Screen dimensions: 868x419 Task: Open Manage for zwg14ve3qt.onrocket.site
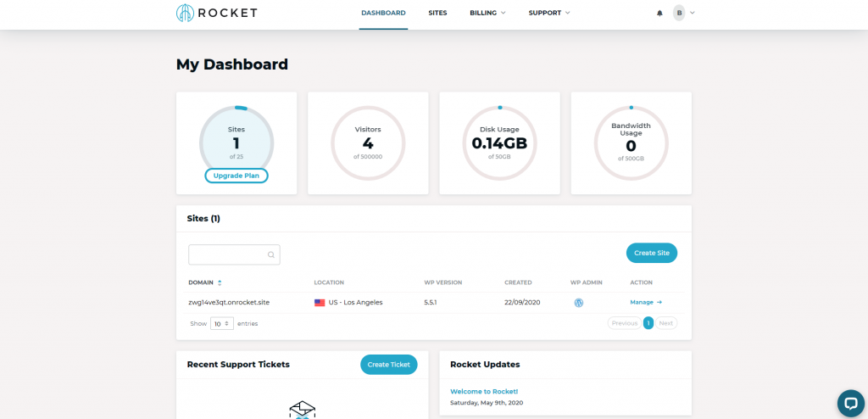(646, 303)
